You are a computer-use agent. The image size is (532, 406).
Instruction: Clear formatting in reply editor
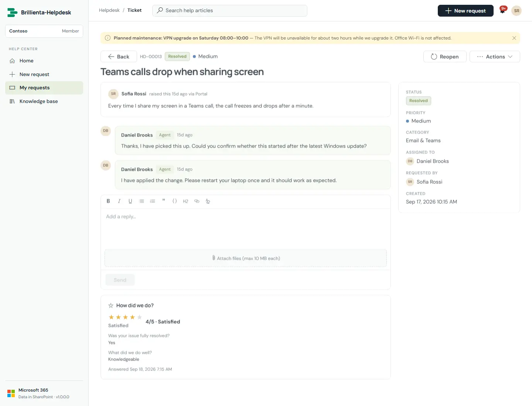click(208, 201)
